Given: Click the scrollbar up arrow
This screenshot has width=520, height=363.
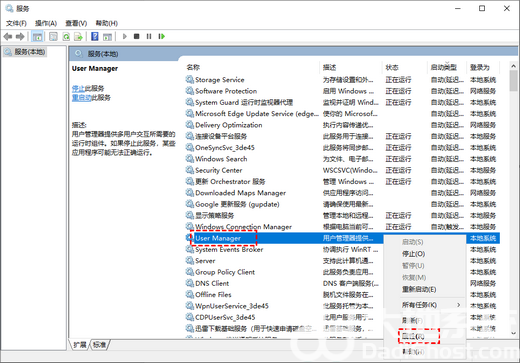Looking at the screenshot, I should [x=513, y=66].
